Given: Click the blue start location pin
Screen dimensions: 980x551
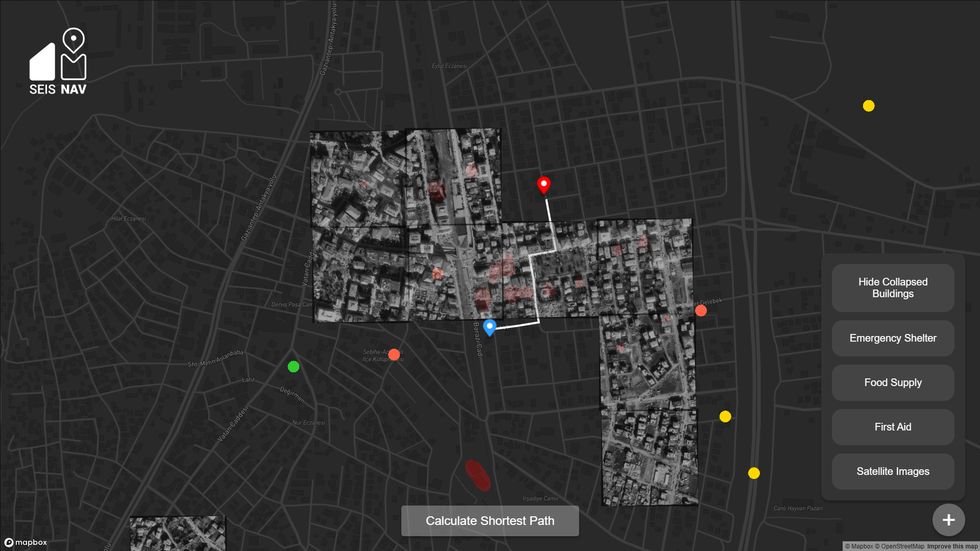Looking at the screenshot, I should click(x=489, y=327).
